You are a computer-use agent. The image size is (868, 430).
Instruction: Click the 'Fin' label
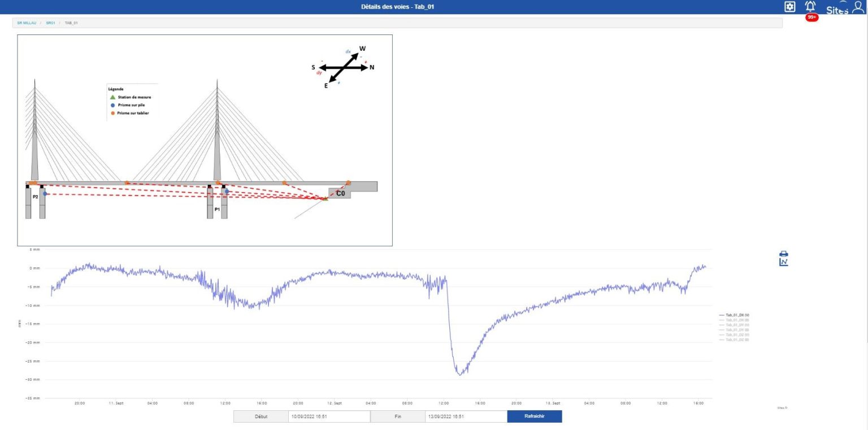[398, 416]
